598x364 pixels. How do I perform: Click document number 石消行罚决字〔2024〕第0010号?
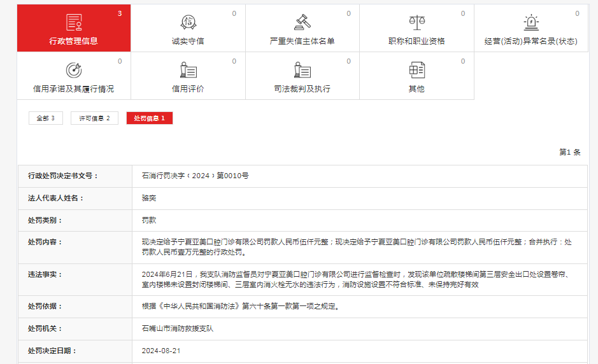196,176
